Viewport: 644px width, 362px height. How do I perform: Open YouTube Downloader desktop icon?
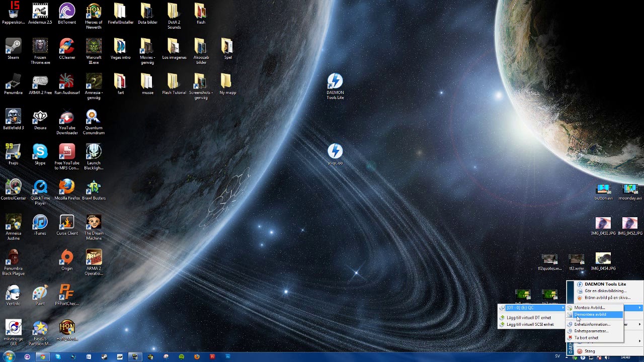[x=67, y=122]
